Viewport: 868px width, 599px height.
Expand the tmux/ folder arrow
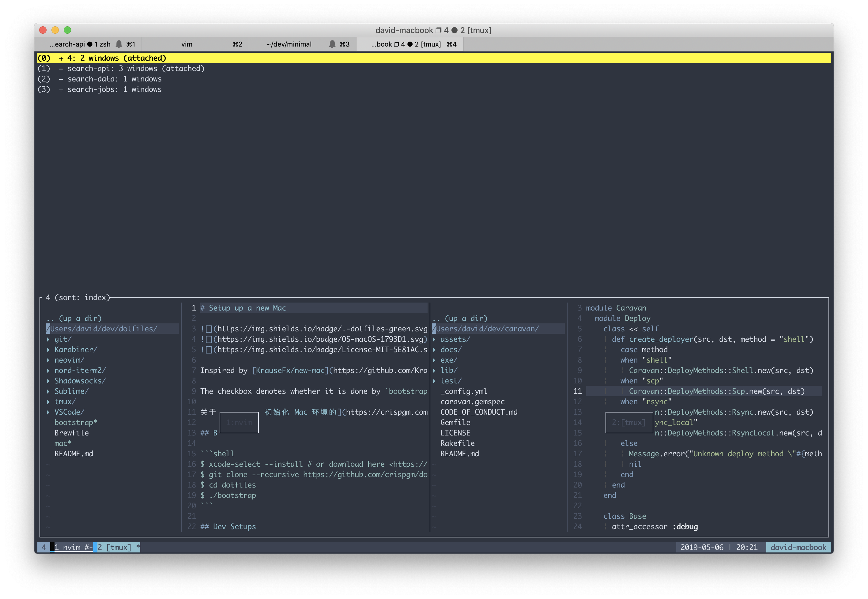(48, 402)
